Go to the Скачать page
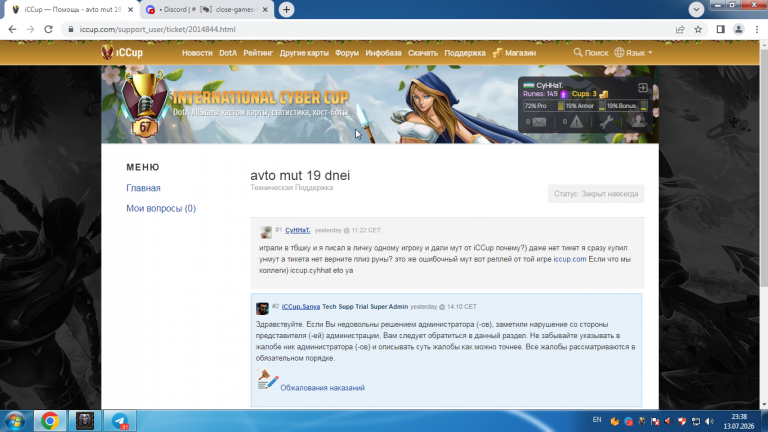 423,53
